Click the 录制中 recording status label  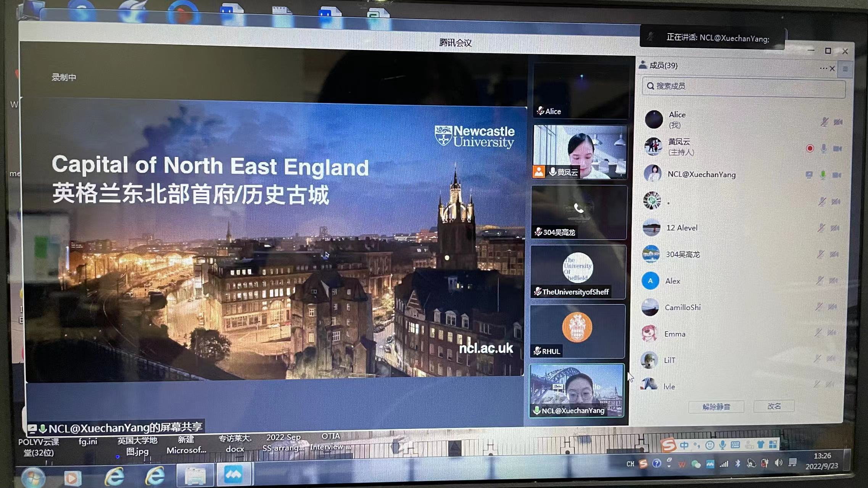pyautogui.click(x=64, y=77)
